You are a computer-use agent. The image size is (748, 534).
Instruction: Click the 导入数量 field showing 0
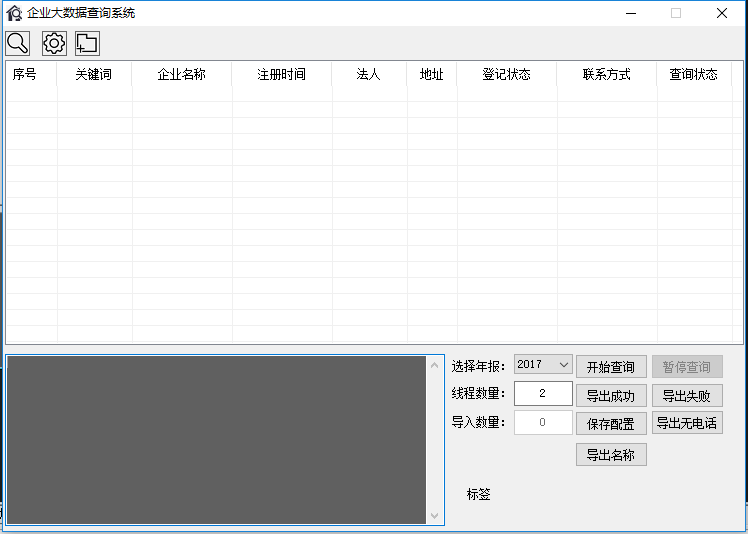click(x=543, y=422)
